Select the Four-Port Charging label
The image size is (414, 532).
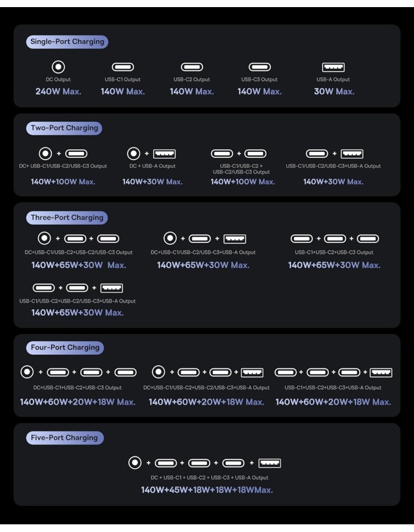(65, 348)
